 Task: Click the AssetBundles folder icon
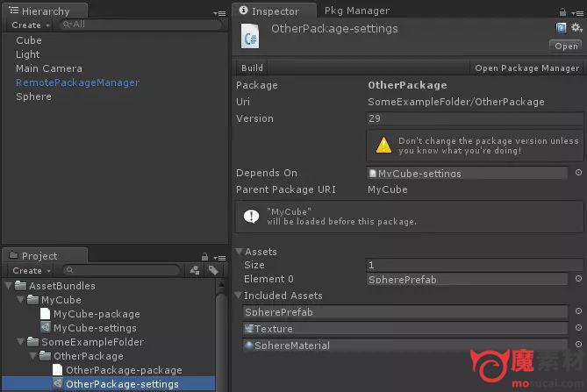point(20,285)
